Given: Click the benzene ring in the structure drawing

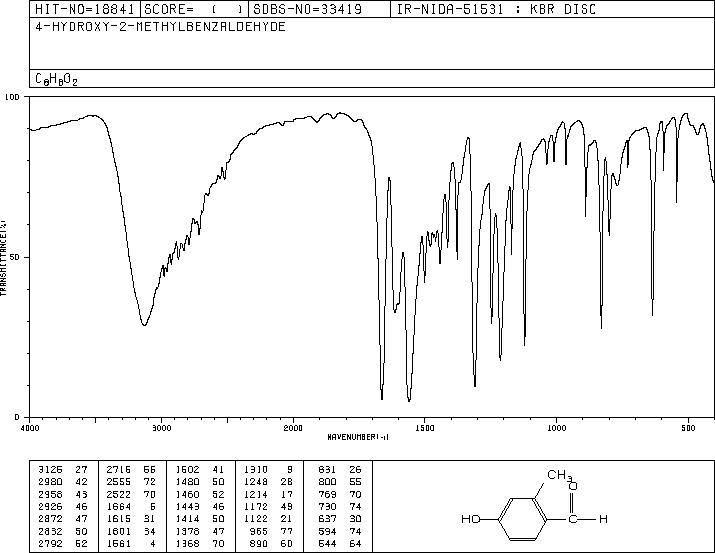Looking at the screenshot, I should coord(522,519).
